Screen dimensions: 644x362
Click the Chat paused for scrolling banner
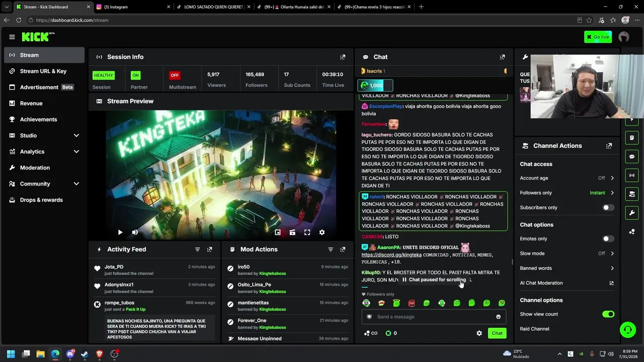click(434, 280)
